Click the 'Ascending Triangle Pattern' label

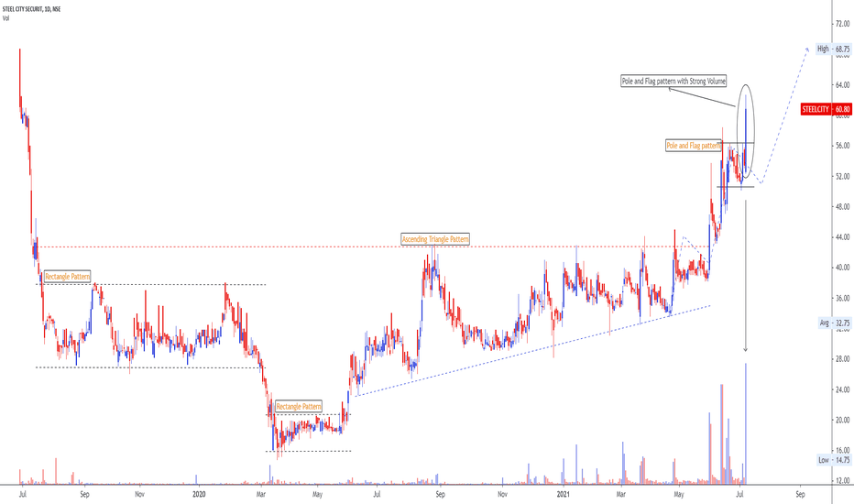tap(435, 239)
